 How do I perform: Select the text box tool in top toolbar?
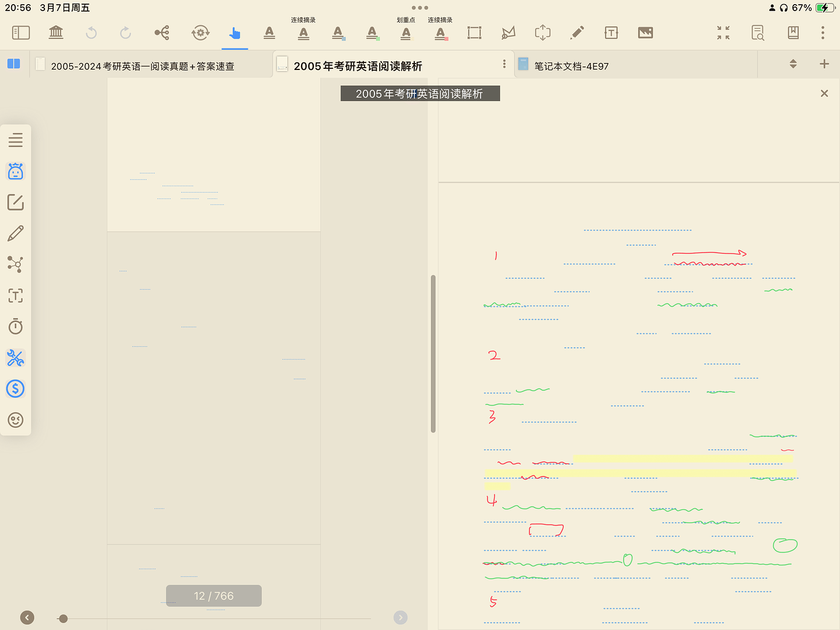coord(611,33)
